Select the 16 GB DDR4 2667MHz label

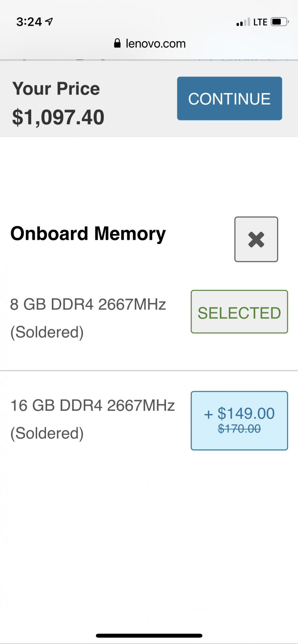point(93,405)
